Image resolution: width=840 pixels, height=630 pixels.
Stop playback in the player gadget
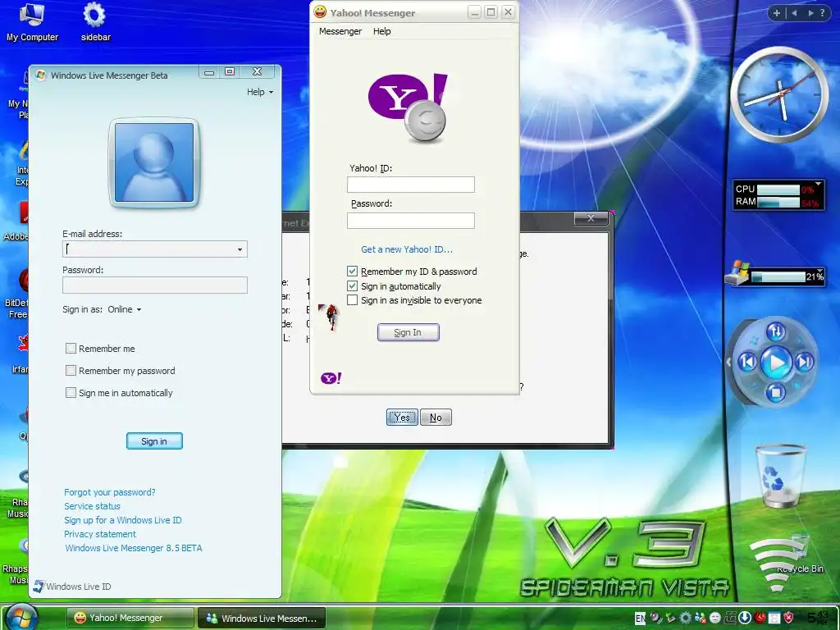[x=775, y=393]
